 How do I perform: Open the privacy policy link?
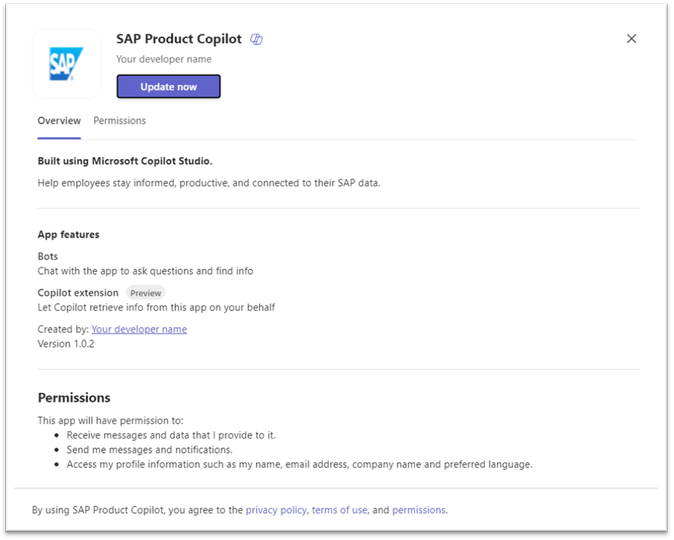(276, 510)
